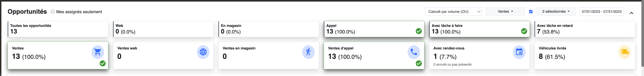
Task: Uncheck the blue checkbox beside 2 sélectionnés
Action: pos(531,11)
